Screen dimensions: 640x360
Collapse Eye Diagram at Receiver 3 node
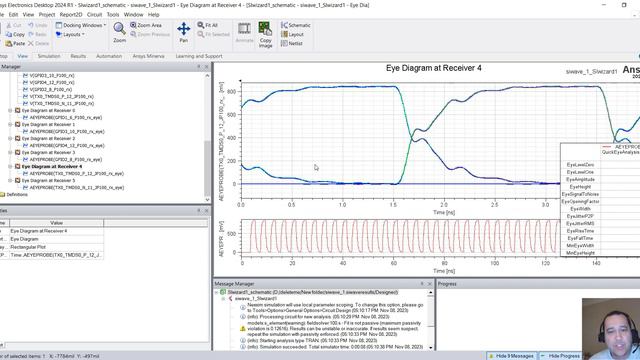(x=10, y=152)
